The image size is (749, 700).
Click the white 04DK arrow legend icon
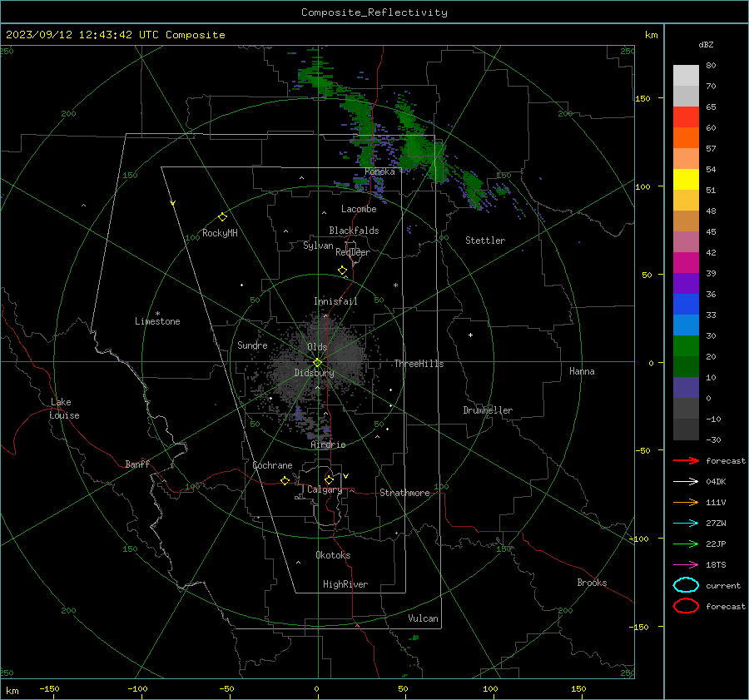[x=686, y=481]
